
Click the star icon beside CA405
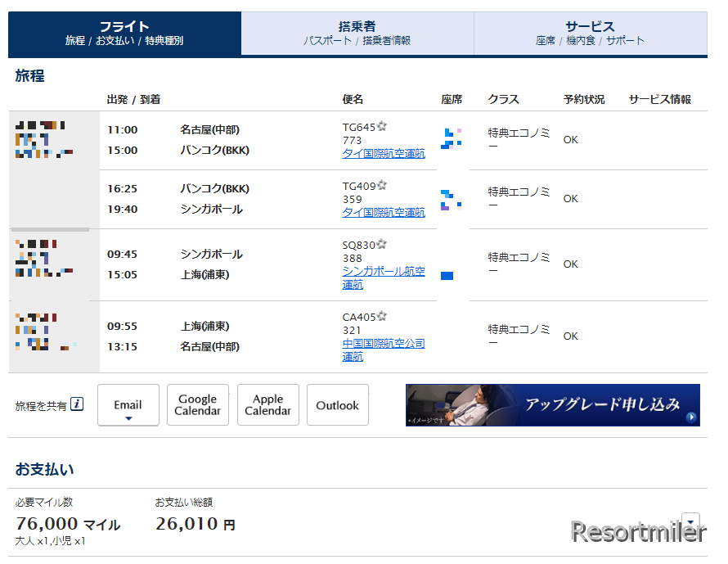(382, 317)
